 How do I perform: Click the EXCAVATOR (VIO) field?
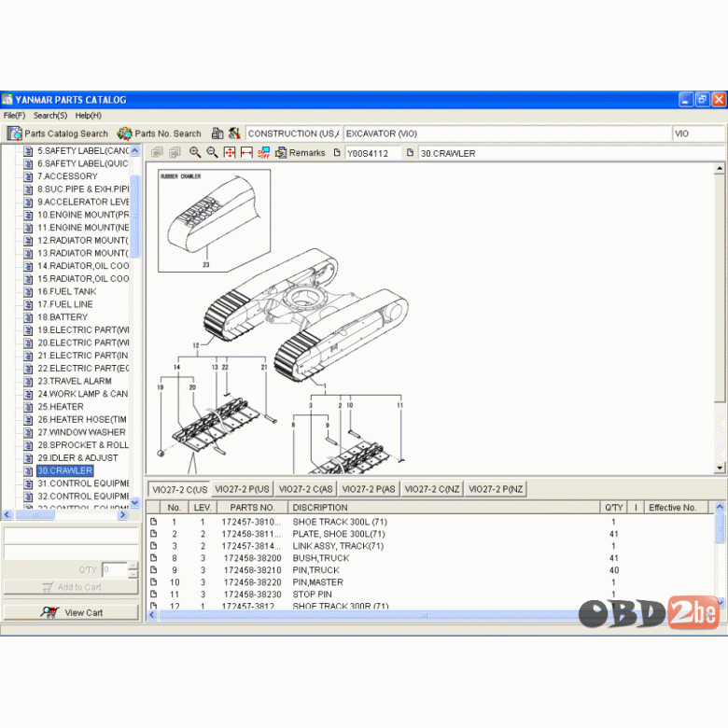[507, 133]
